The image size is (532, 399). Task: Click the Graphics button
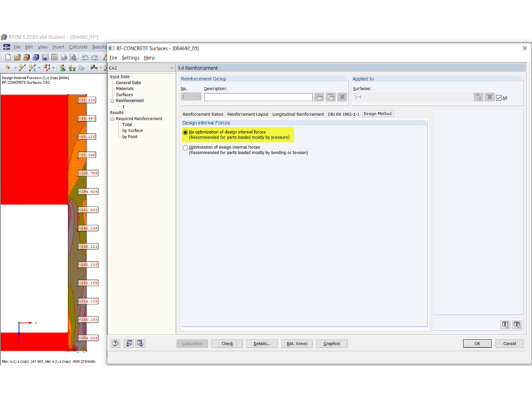[x=332, y=344]
